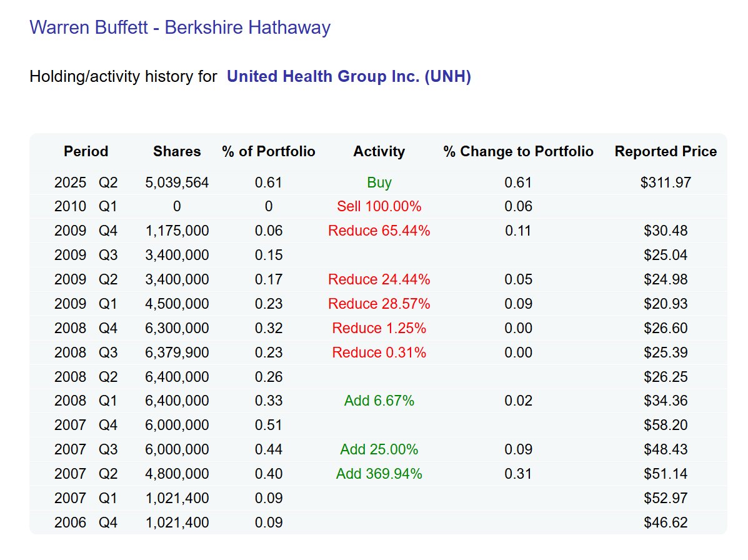Click the $20.93 reported price
Image resolution: width=748 pixels, height=560 pixels.
pyautogui.click(x=666, y=304)
